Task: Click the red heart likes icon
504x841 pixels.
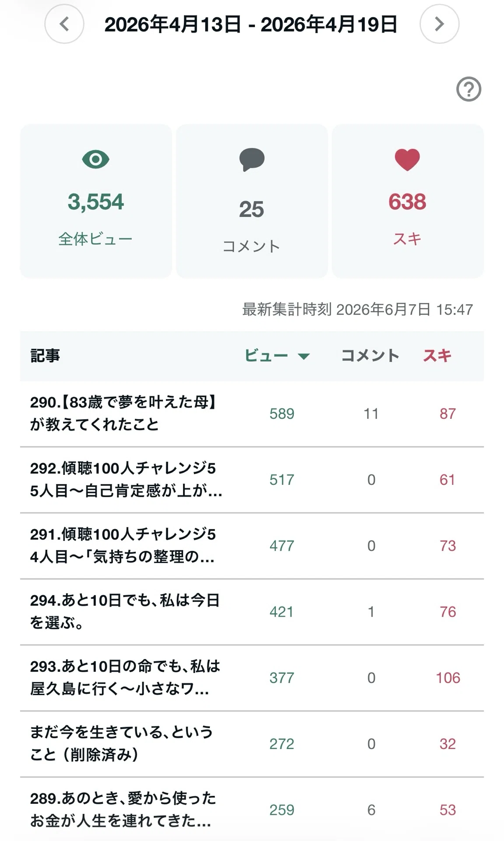Action: 407,160
